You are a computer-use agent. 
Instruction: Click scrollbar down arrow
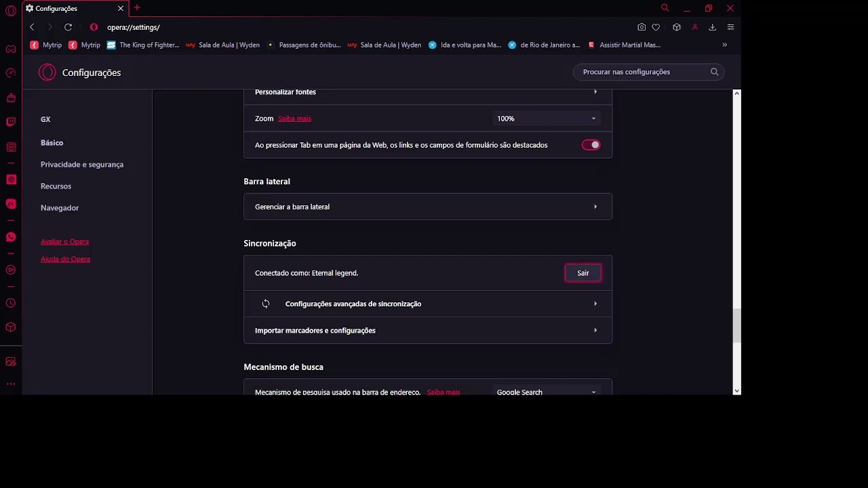tap(737, 391)
